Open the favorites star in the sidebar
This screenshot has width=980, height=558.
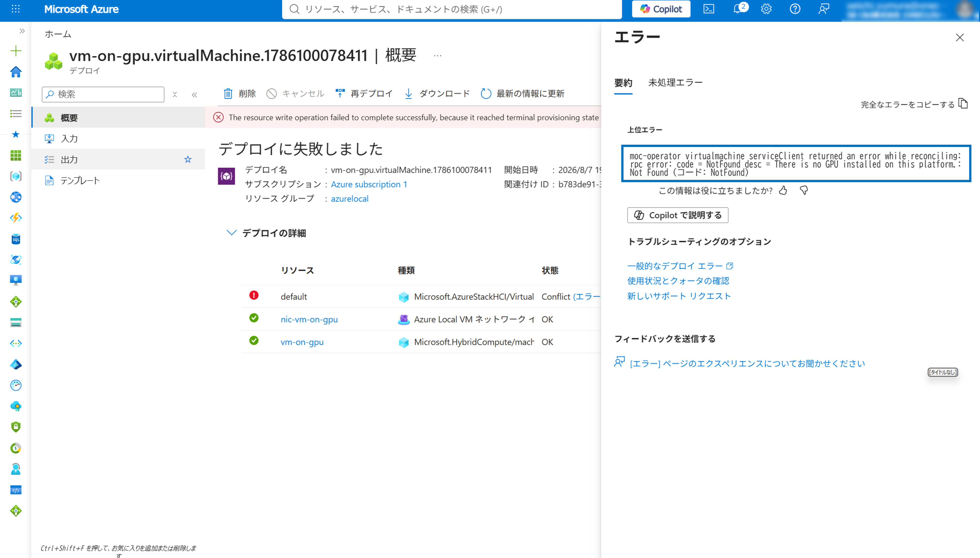pos(16,135)
